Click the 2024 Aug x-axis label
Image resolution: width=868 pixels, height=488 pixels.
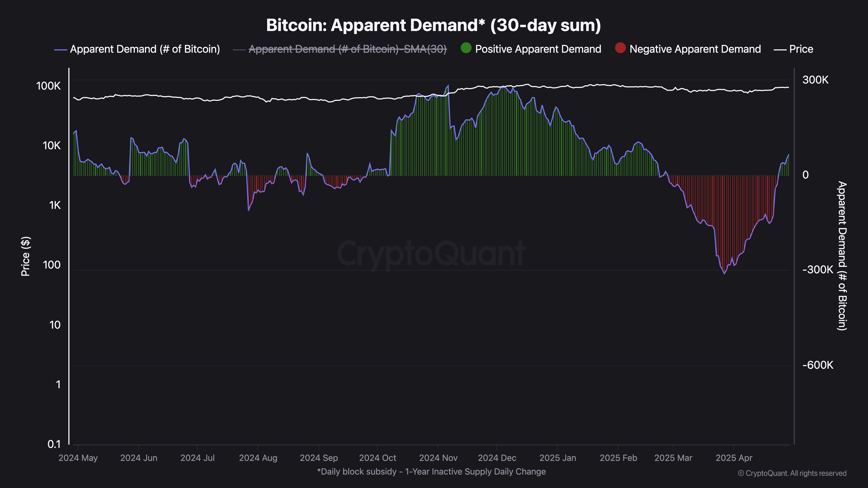[258, 458]
